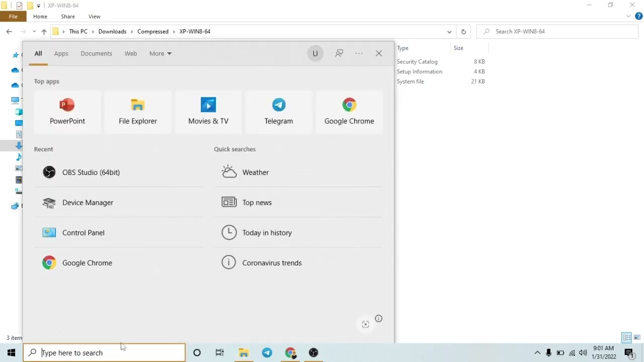
Task: Open the notification Action Center
Action: [x=629, y=353]
